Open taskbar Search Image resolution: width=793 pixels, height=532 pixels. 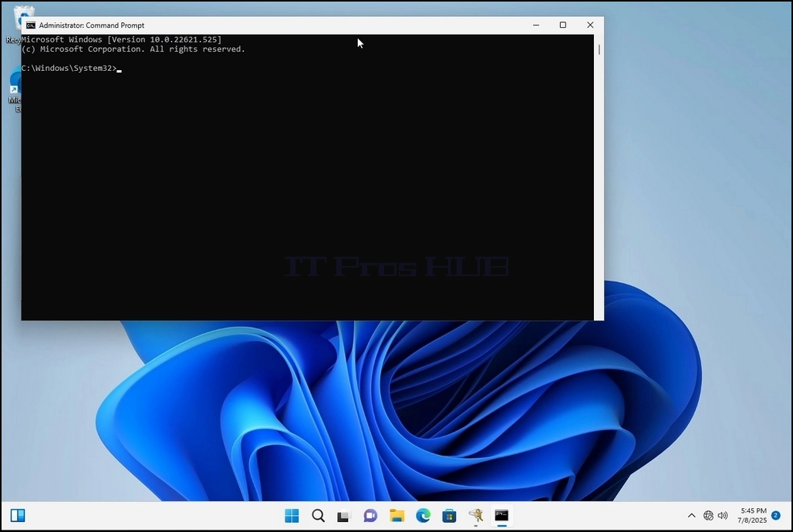[318, 516]
